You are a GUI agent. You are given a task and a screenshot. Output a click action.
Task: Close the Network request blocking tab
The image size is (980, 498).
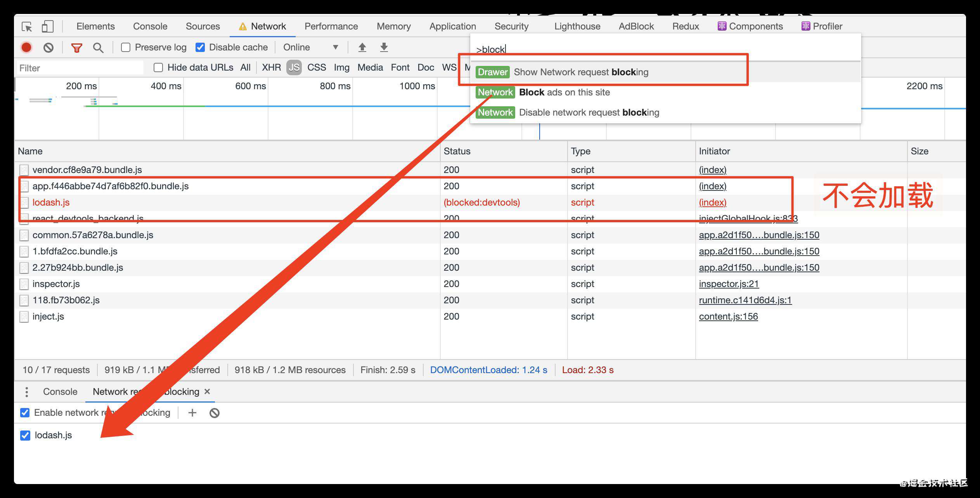[207, 391]
